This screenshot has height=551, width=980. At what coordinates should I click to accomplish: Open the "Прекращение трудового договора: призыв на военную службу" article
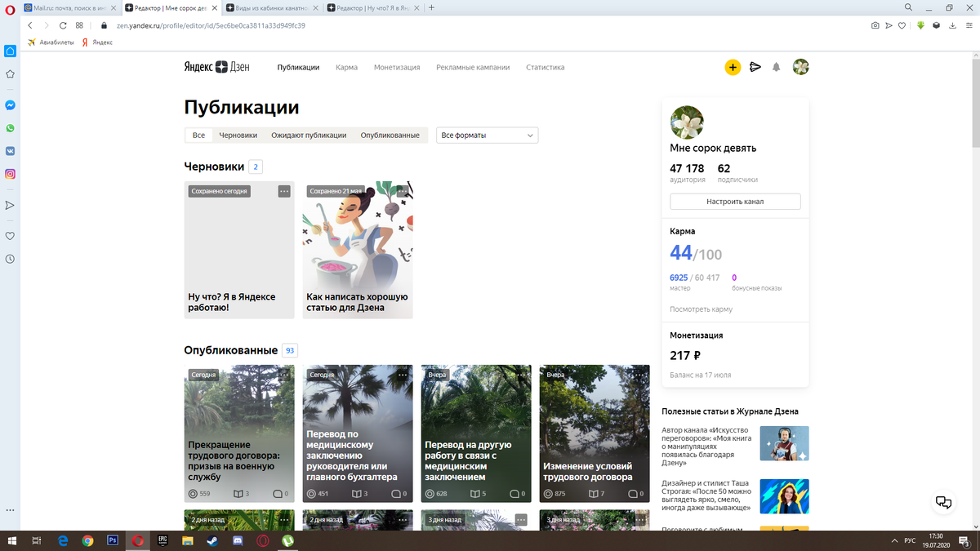click(x=239, y=433)
